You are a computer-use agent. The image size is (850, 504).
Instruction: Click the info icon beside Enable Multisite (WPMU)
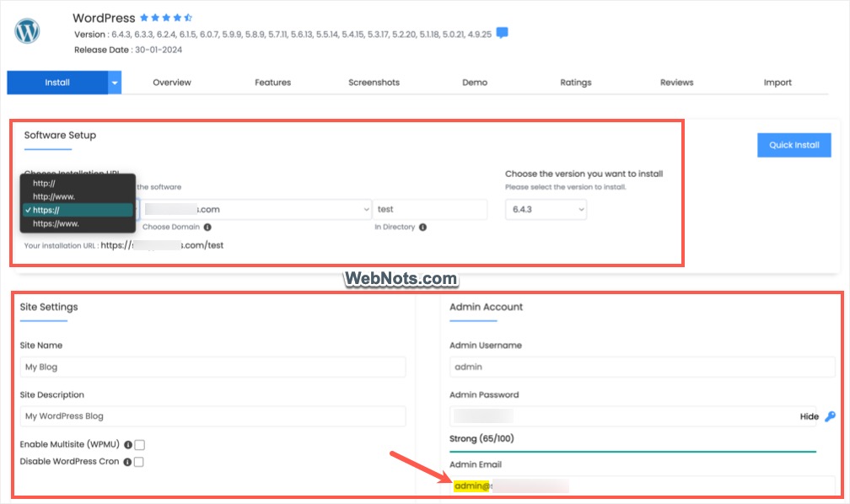(126, 444)
